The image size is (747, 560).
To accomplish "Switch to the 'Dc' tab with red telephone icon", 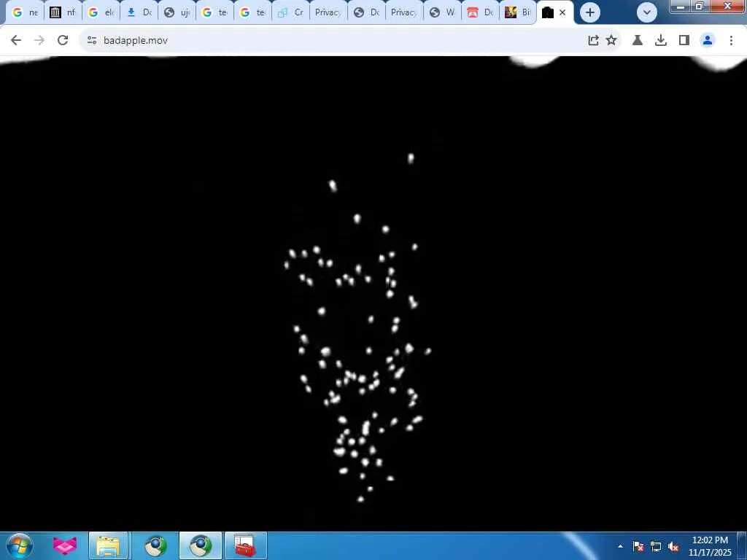I will [x=480, y=13].
